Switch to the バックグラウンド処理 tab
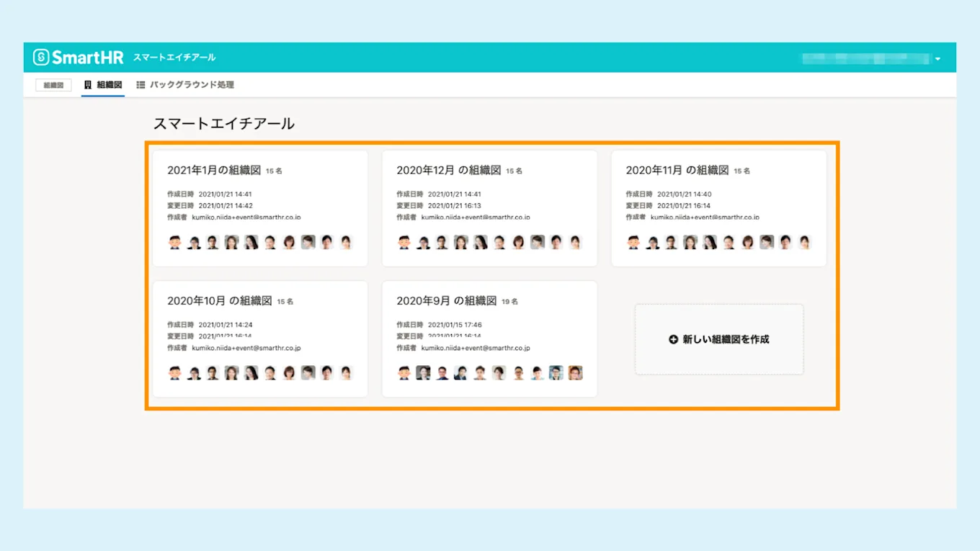 [x=185, y=85]
